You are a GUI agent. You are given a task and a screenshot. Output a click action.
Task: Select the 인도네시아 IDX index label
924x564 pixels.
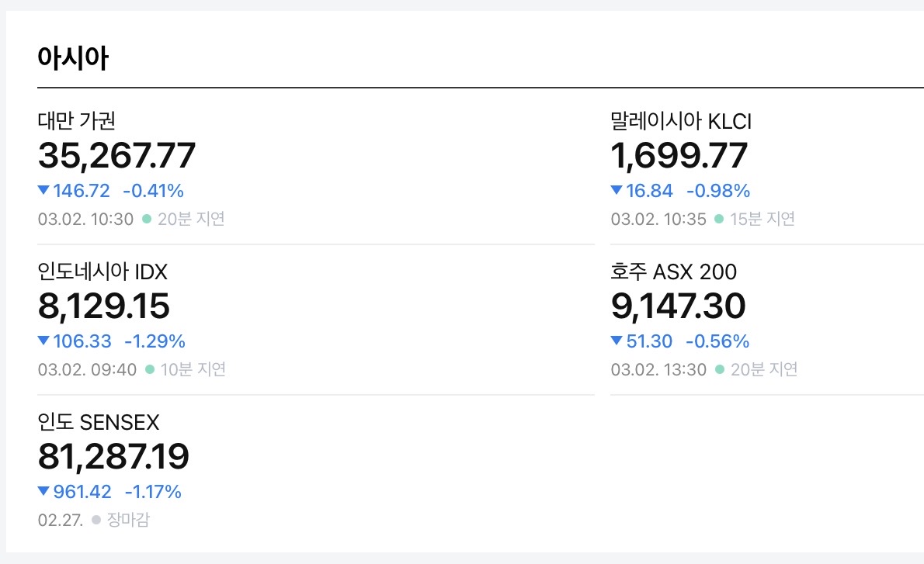pyautogui.click(x=102, y=272)
